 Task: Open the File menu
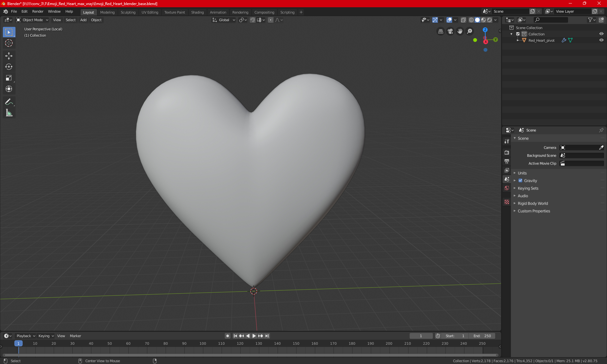14,11
